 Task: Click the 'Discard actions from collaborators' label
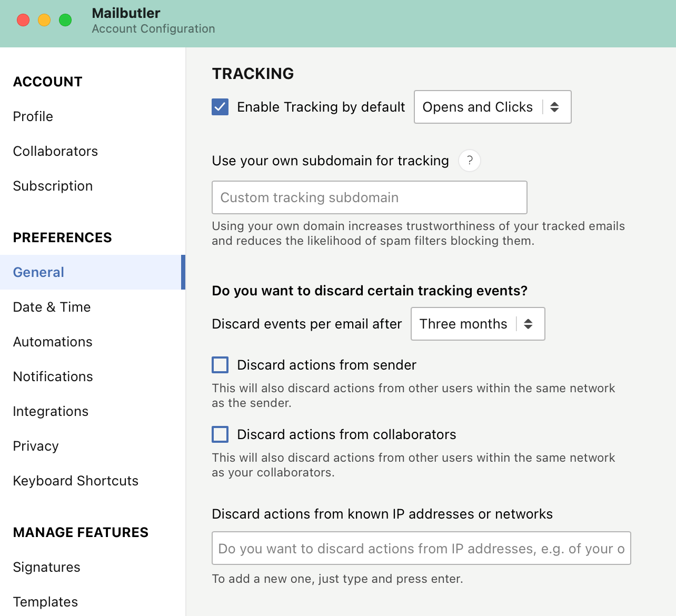347,434
